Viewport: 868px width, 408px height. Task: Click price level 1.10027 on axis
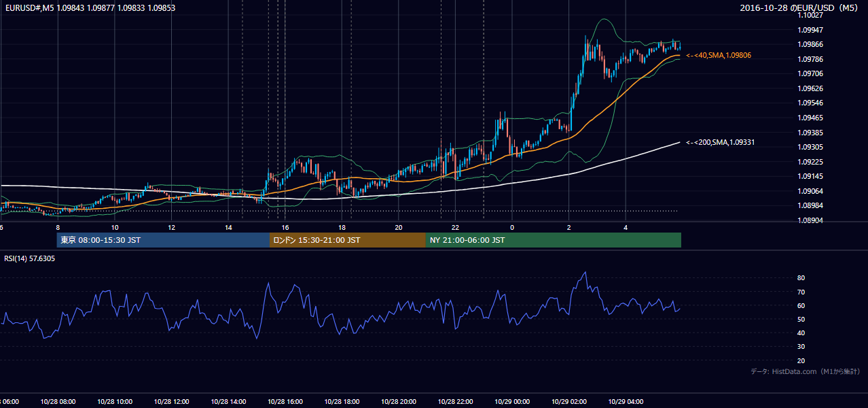point(810,15)
